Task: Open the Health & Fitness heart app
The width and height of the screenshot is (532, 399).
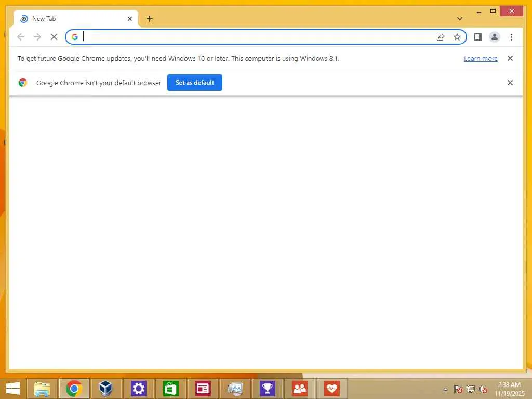Action: tap(332, 389)
